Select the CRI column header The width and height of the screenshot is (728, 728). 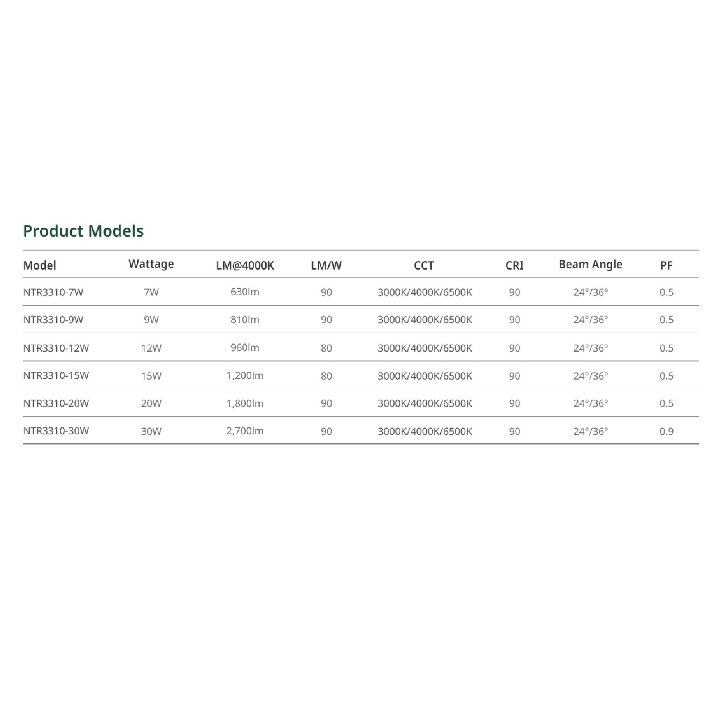coord(514,265)
